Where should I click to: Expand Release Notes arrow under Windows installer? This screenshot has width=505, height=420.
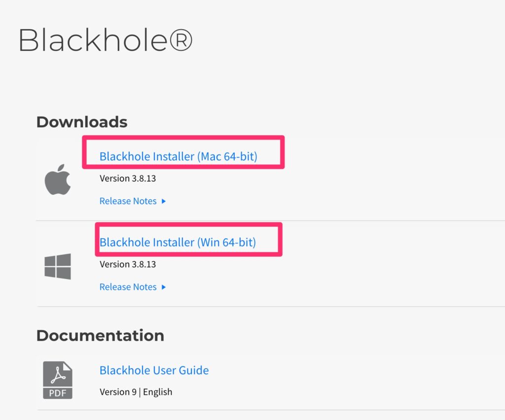[x=164, y=287]
